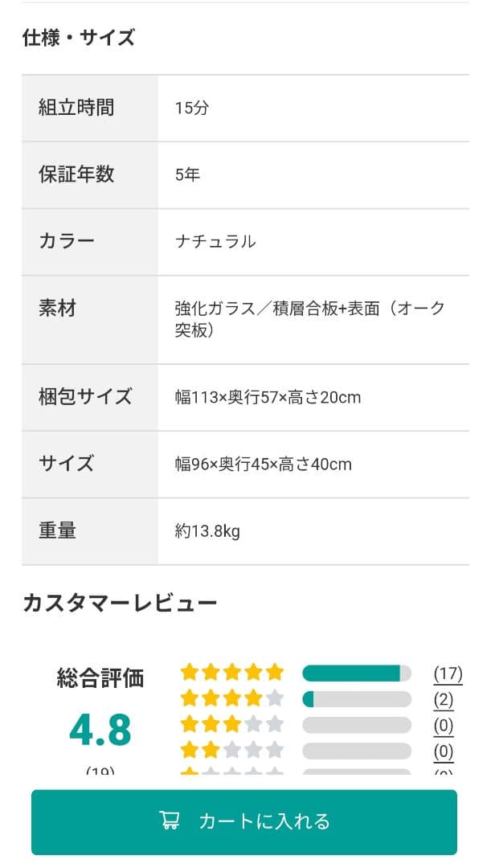491x868 pixels.
Task: Select the 組立時間 table row
Action: 245,108
